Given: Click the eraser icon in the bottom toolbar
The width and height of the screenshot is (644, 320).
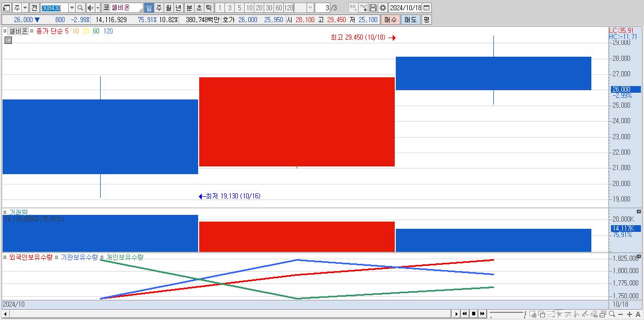Looking at the screenshot, I should (x=594, y=314).
